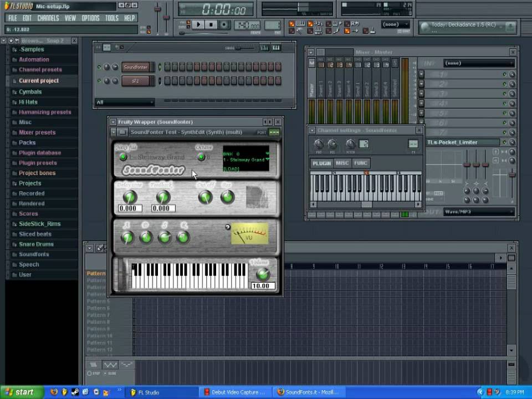Toggle song mode SONG switch
This screenshot has width=532, height=399.
point(188,27)
